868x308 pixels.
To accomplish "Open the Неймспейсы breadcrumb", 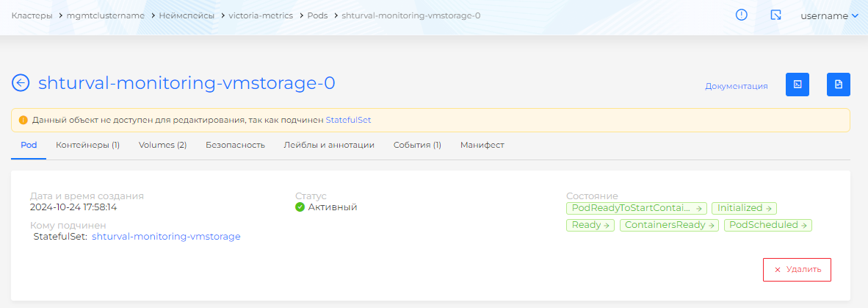I will point(187,15).
